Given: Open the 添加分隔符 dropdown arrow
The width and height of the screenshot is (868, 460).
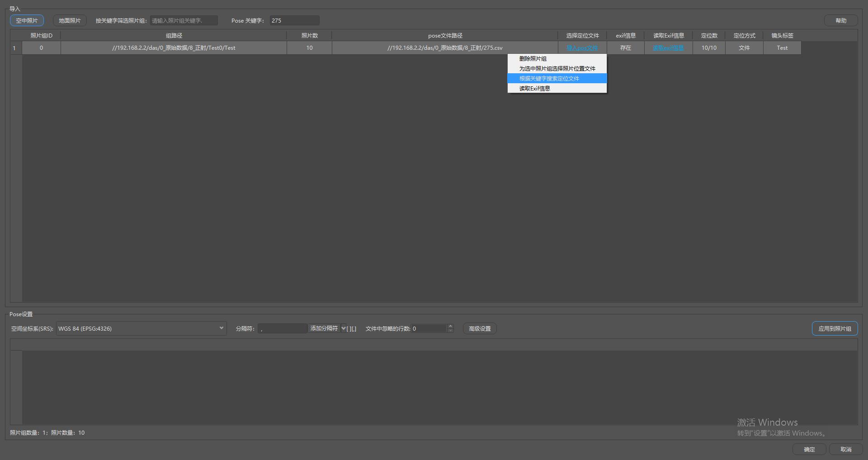Looking at the screenshot, I should [x=344, y=328].
